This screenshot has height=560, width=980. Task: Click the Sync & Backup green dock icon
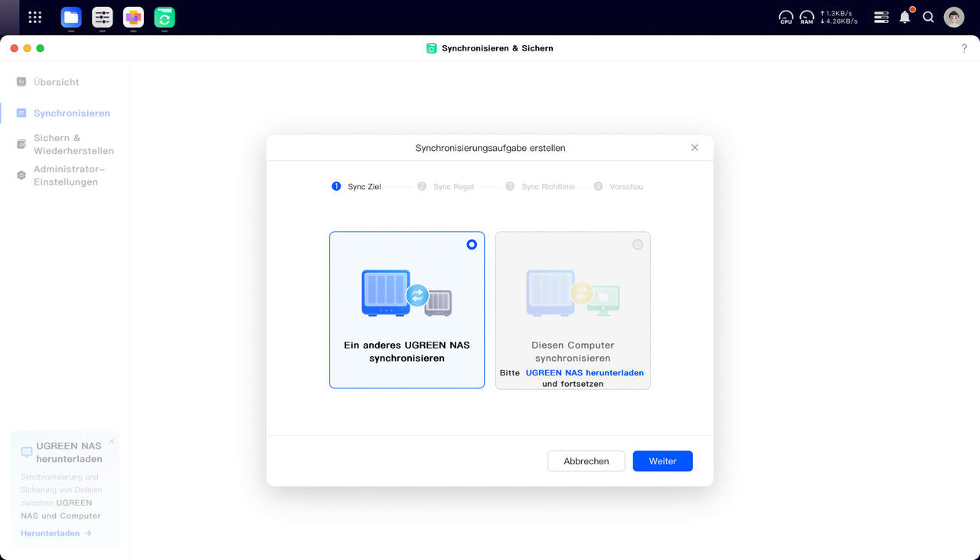165,17
